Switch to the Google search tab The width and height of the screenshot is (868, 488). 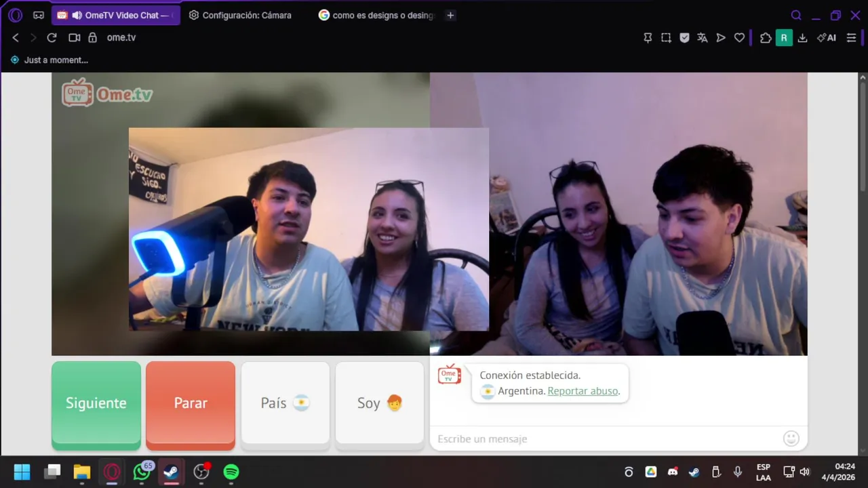click(376, 15)
